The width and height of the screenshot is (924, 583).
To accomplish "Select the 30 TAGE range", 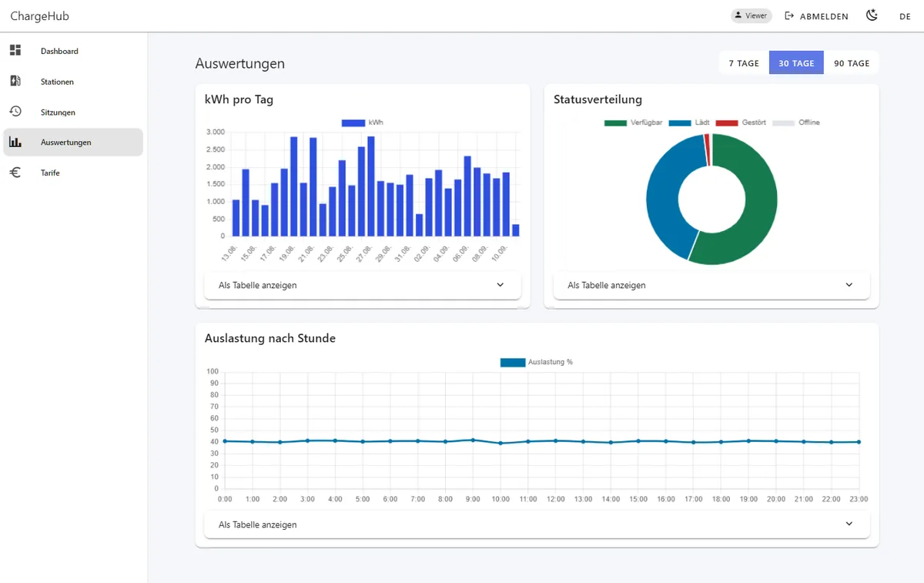I will (796, 63).
